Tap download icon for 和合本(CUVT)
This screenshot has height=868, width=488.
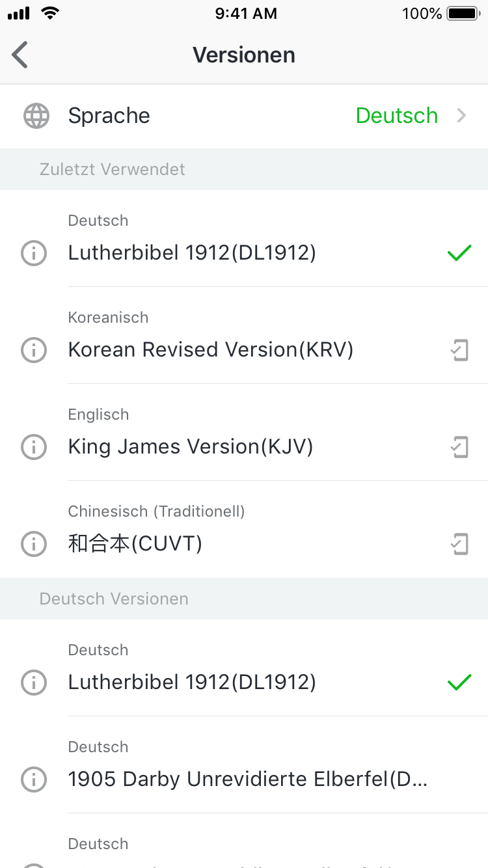pos(459,544)
